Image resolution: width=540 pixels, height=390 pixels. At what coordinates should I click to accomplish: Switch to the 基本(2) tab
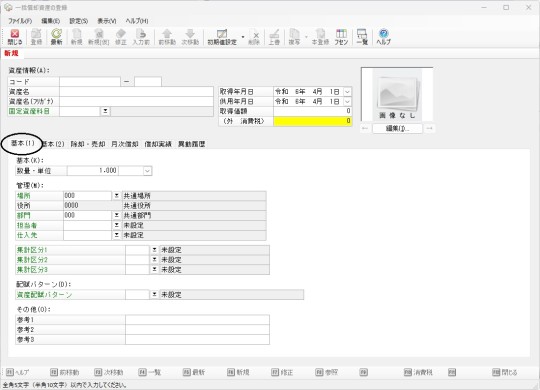(53, 144)
